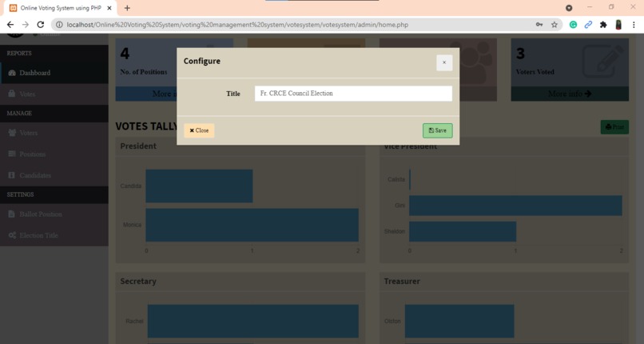Image resolution: width=644 pixels, height=344 pixels.
Task: Open Voters in the sidebar
Action: click(x=54, y=133)
